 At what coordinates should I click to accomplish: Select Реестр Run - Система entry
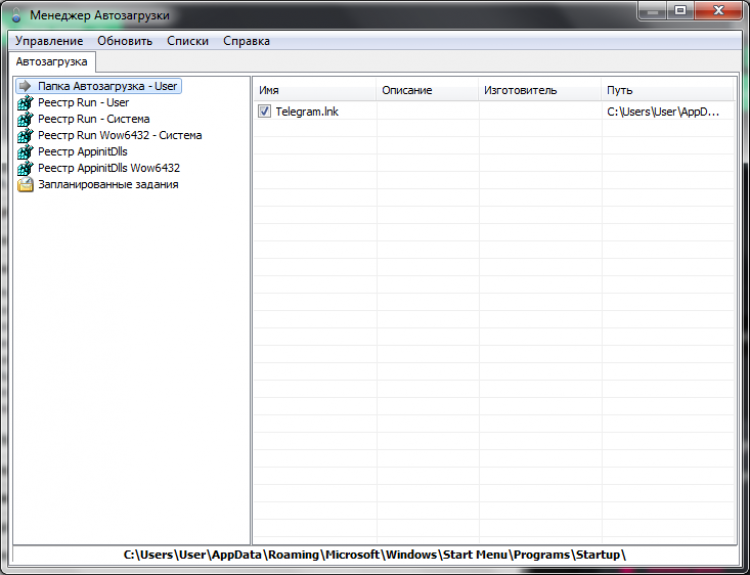click(x=94, y=119)
